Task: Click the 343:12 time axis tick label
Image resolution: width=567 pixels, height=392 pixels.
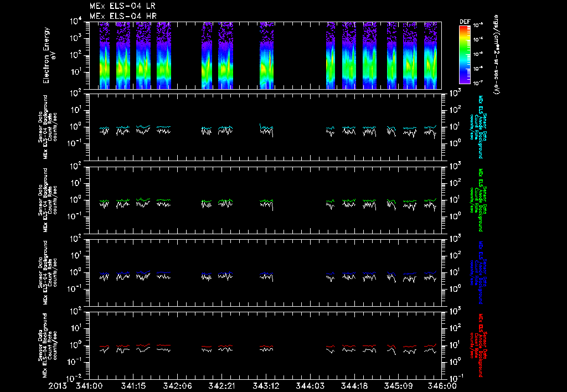Action: (x=265, y=386)
